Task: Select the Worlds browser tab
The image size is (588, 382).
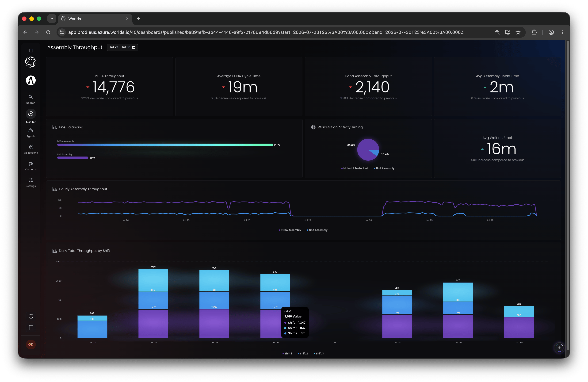Action: click(95, 19)
